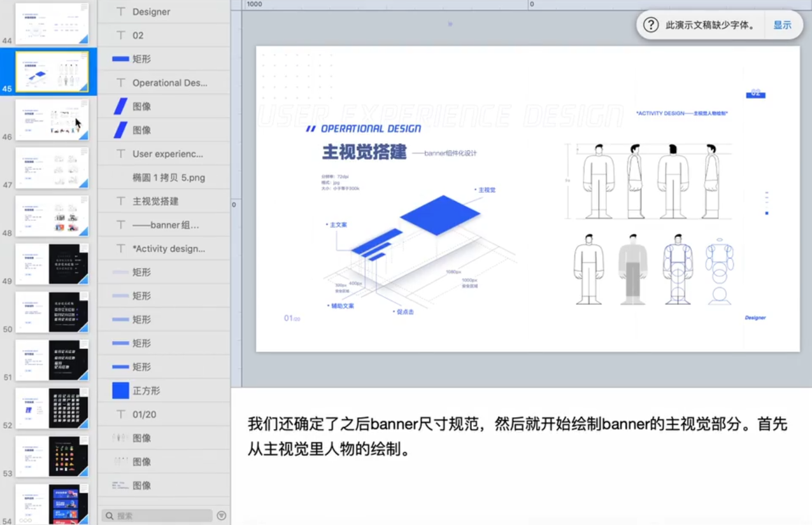Select OPERATIONAL DESIGN heading on slide
This screenshot has width=812, height=525.
click(371, 129)
